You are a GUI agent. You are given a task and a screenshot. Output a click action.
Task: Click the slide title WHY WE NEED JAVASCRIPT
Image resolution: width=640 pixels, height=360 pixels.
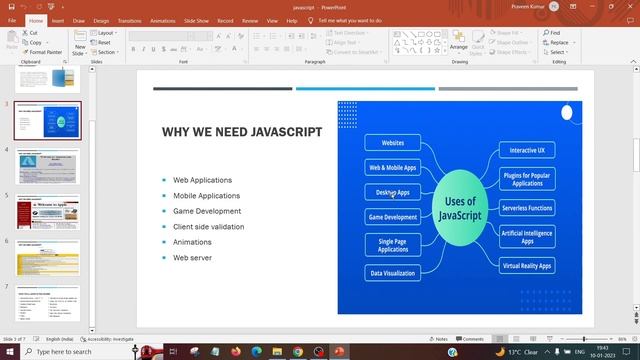(x=242, y=132)
